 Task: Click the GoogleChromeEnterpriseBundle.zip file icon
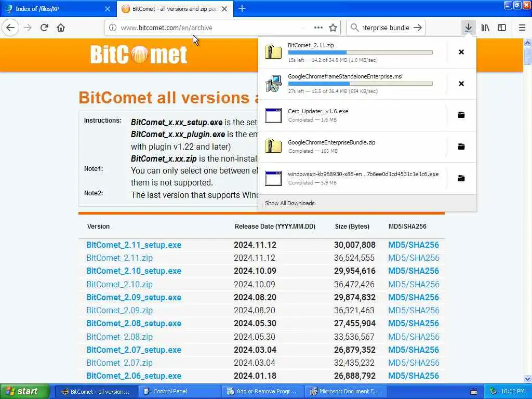[273, 147]
